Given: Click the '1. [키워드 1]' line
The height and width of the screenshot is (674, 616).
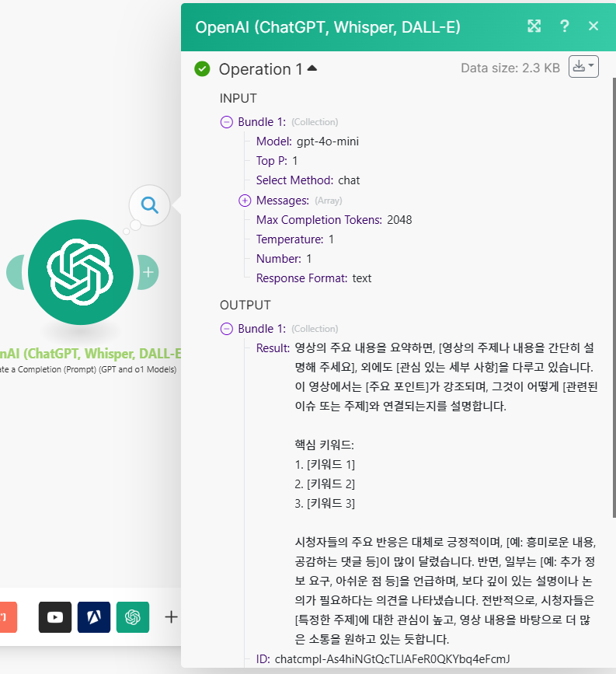Looking at the screenshot, I should coord(325,464).
